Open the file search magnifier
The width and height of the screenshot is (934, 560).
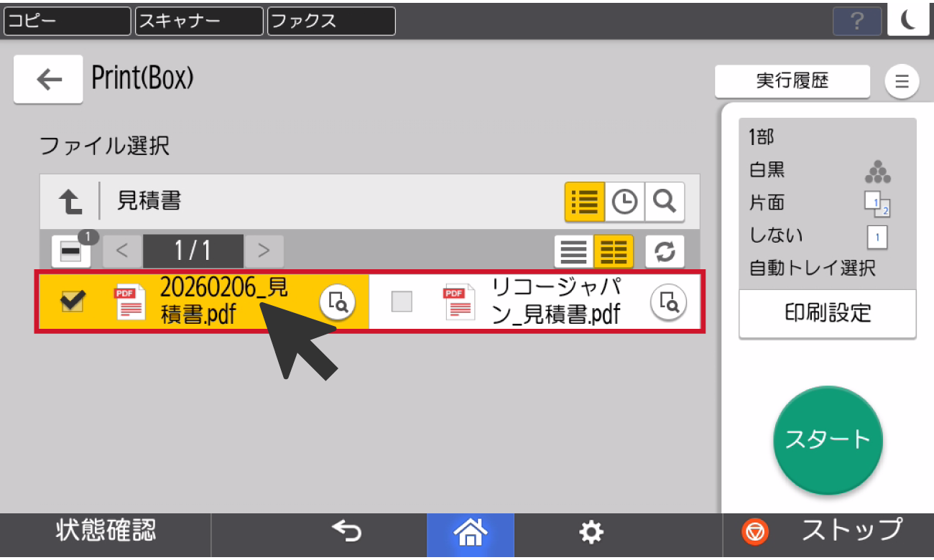coord(664,202)
